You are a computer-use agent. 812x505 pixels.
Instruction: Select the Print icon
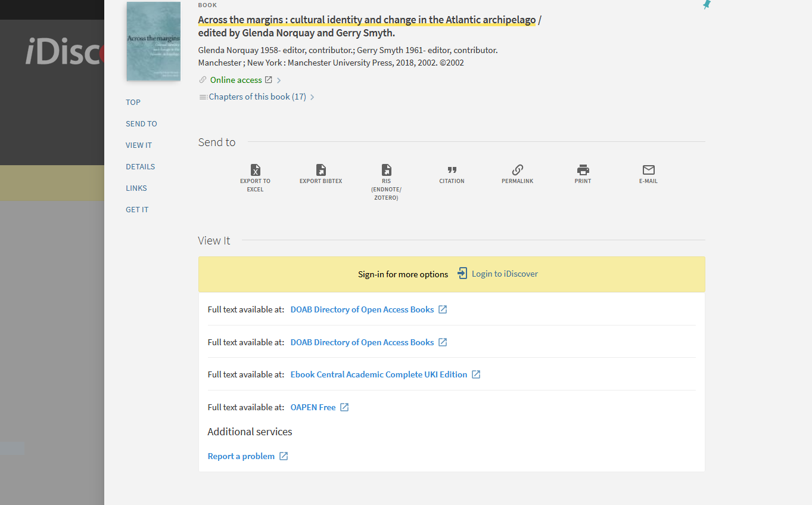point(583,170)
